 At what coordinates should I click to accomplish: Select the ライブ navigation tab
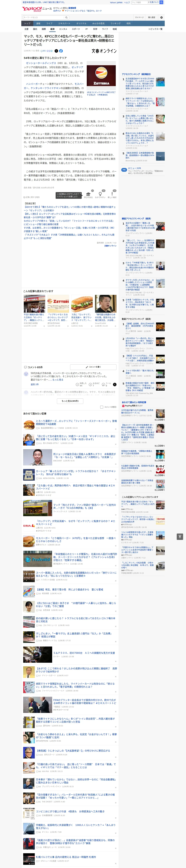(x=49, y=23)
